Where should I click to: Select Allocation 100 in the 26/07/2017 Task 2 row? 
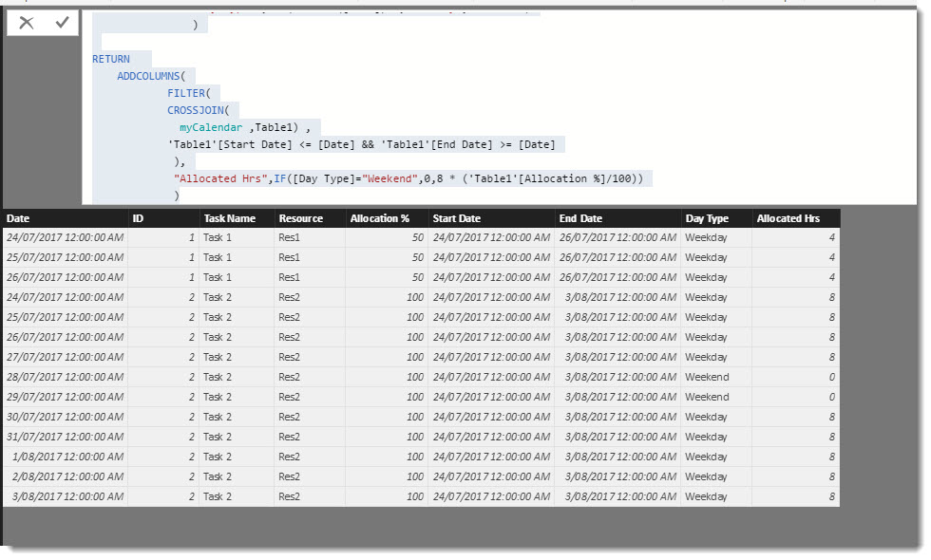[386, 337]
